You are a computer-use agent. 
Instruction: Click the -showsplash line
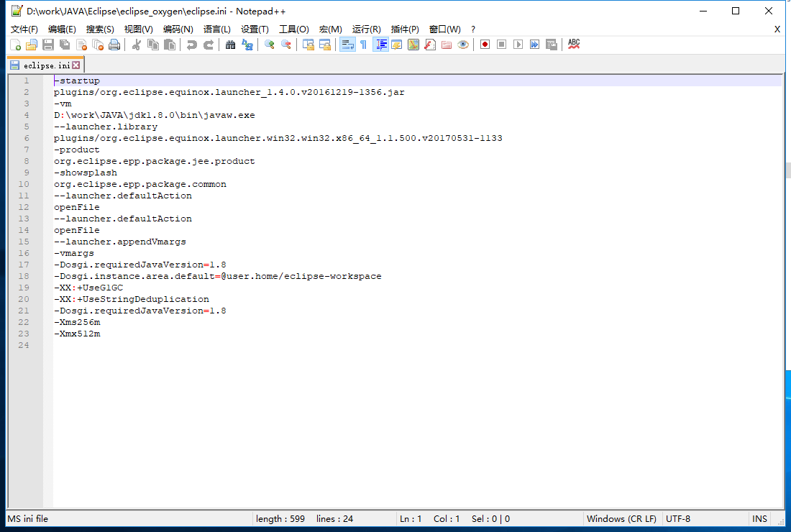coord(86,173)
